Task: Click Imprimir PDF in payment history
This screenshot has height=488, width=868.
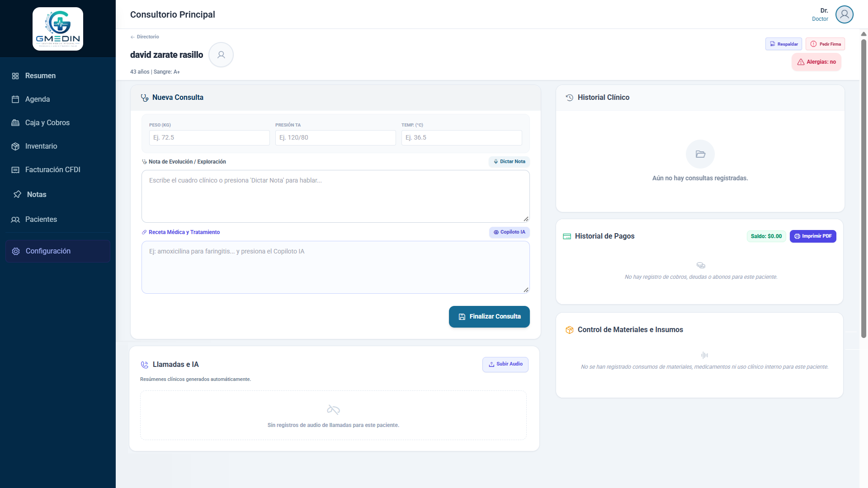Action: [813, 236]
